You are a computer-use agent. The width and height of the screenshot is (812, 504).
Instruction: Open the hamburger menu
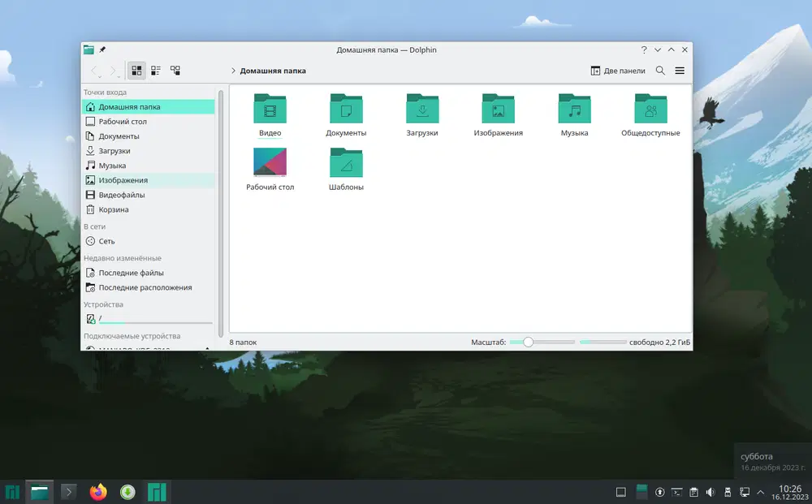[x=680, y=71]
